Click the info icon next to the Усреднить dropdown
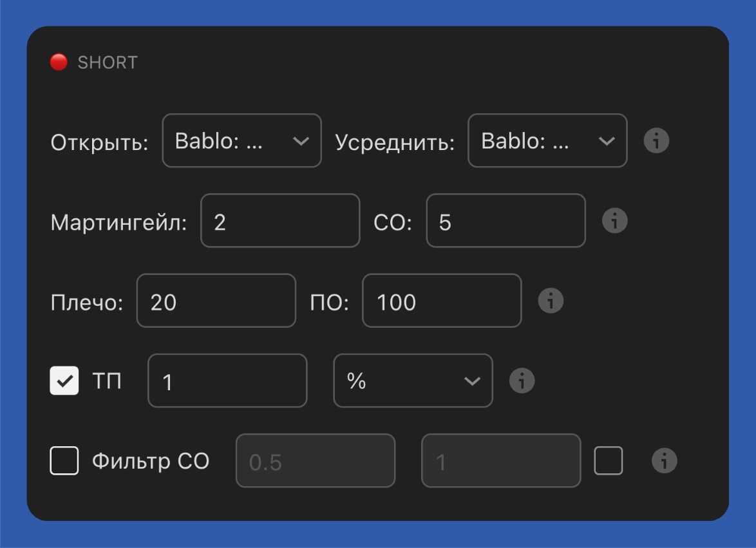The width and height of the screenshot is (756, 548). click(656, 140)
